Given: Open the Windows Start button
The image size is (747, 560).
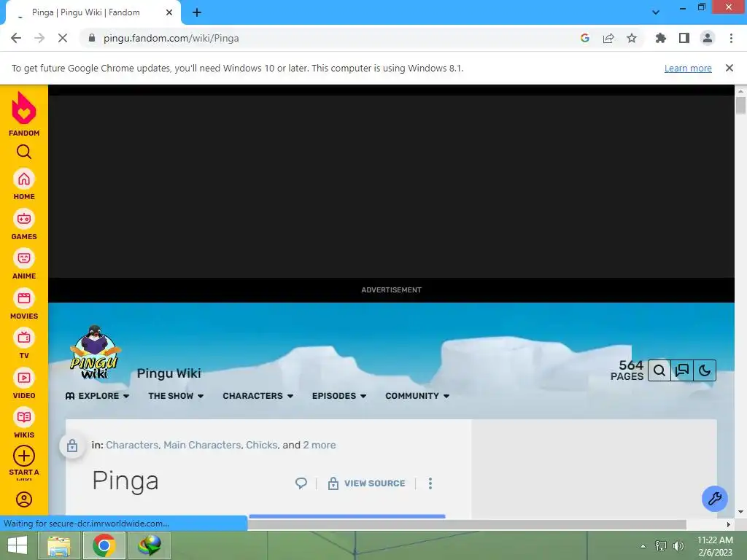Looking at the screenshot, I should [x=18, y=545].
